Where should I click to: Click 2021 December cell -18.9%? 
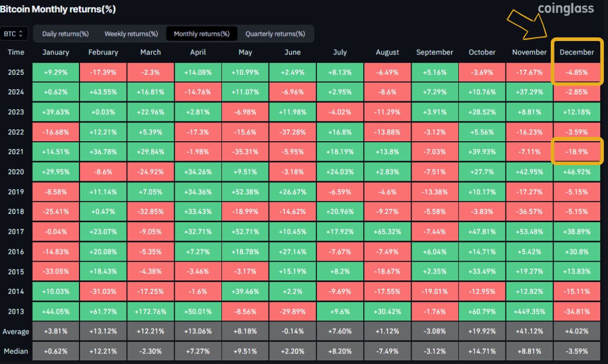[577, 152]
